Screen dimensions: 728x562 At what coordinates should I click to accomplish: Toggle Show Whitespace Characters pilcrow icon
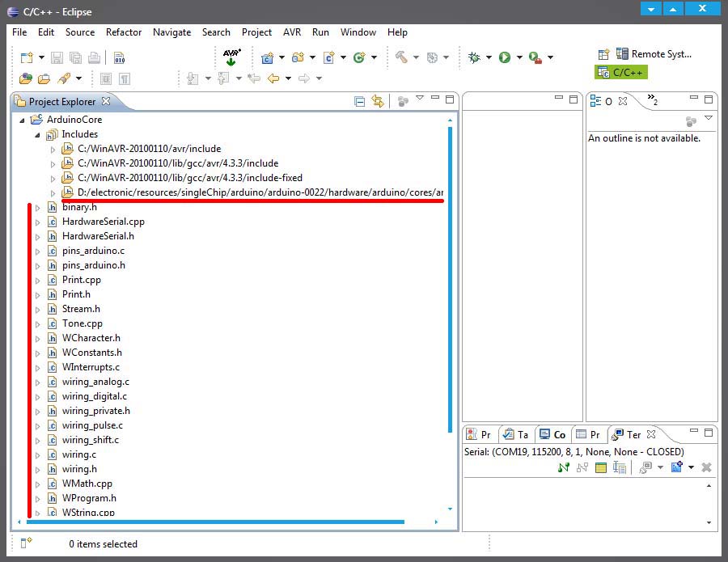125,79
